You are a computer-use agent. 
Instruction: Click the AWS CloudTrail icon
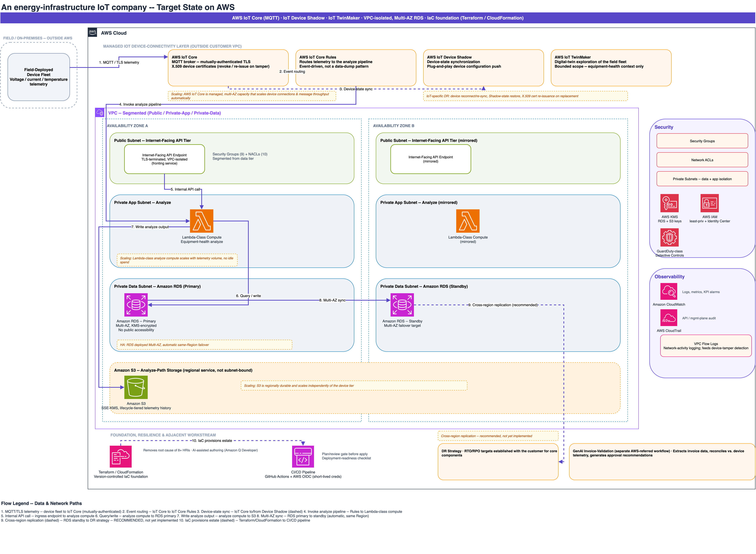[x=668, y=318]
